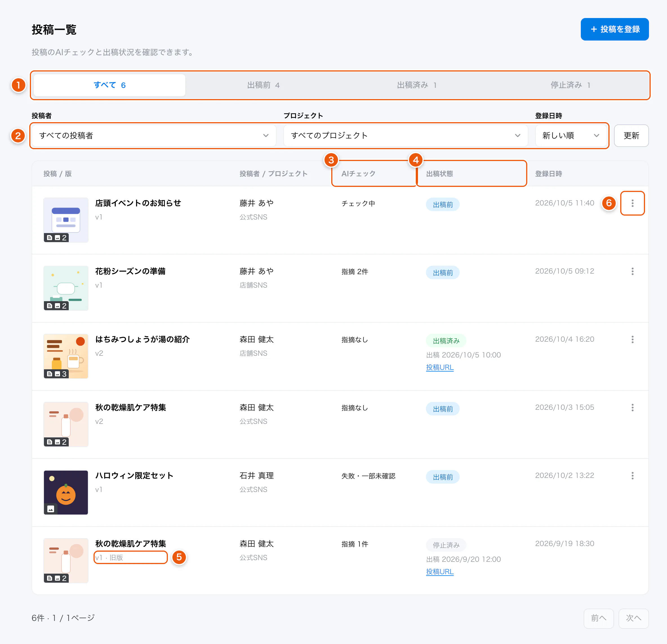Screen dimensions: 667x644
Task: Open the 花粉シーズンの準備 thumbnail
Action: click(x=66, y=288)
